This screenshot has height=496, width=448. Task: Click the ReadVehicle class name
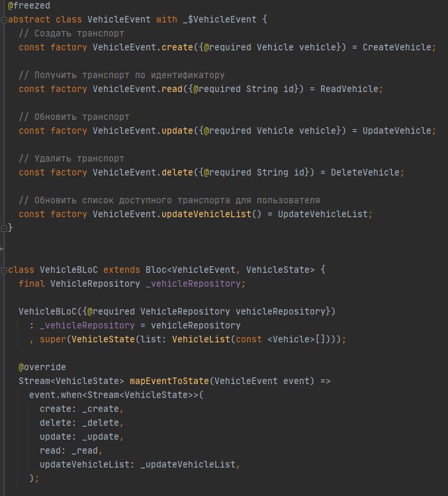(349, 89)
